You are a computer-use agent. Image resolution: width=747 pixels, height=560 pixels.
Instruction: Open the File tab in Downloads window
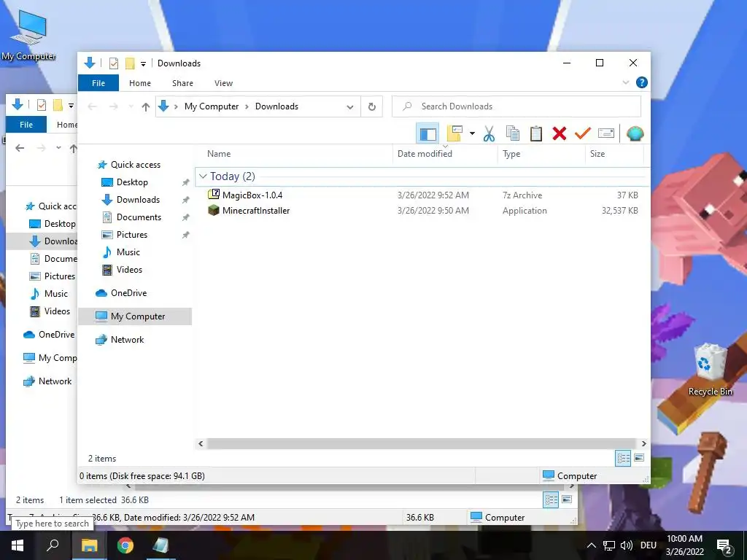[x=98, y=83]
